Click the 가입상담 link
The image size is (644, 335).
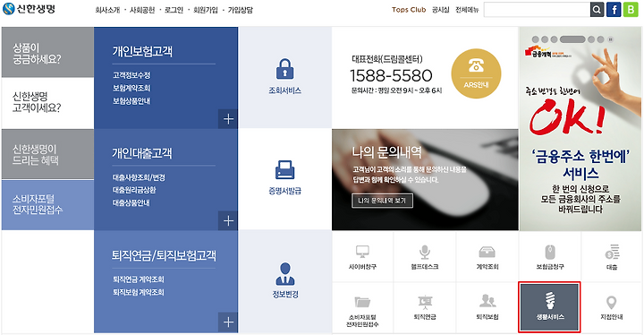click(241, 10)
